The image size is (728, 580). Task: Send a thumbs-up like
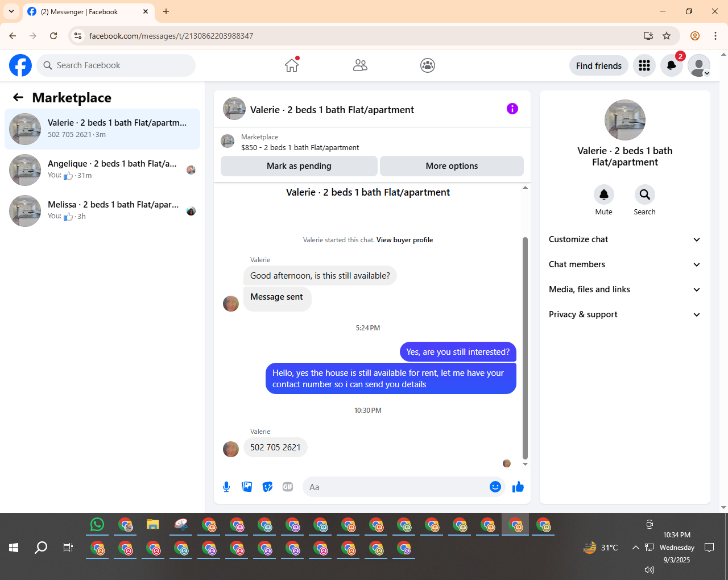[518, 487]
